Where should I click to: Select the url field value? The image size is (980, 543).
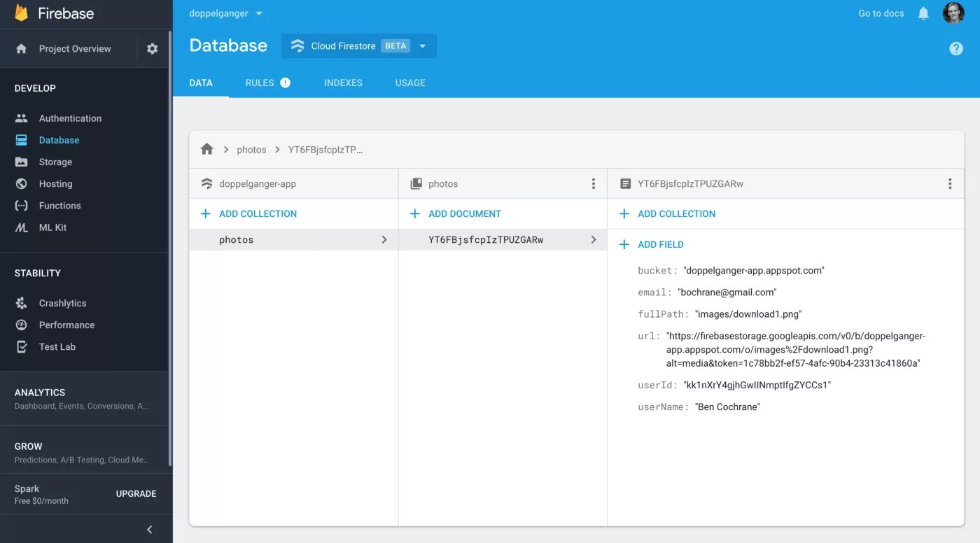pyautogui.click(x=796, y=350)
